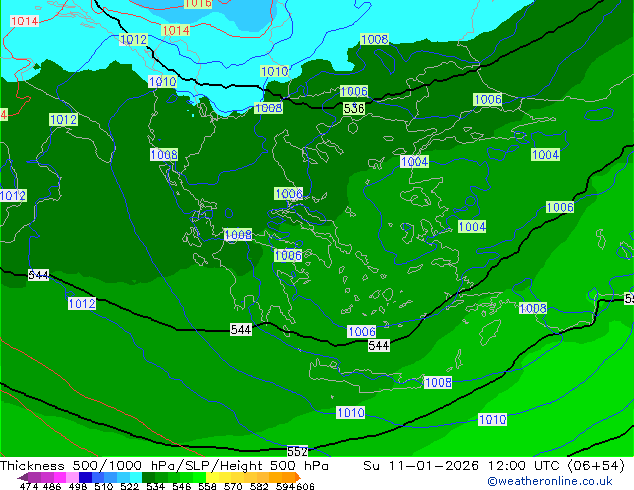The height and width of the screenshot is (490, 634).
Task: Click the 606 legend value
Action: click(304, 486)
